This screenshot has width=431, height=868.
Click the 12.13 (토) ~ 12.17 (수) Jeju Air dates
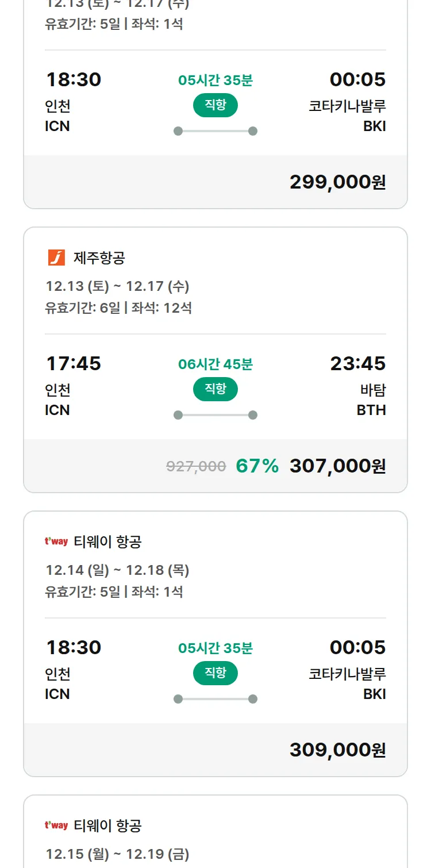(x=117, y=286)
